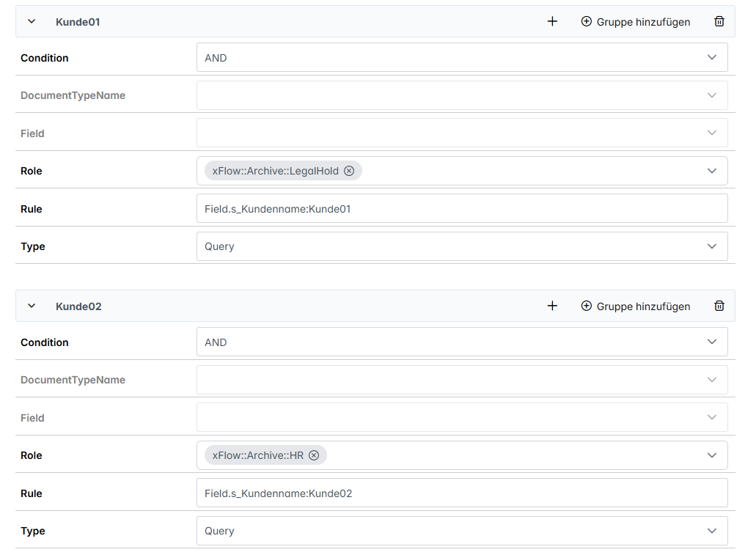Click Gruppe hinzufügen in Kunde02 header
This screenshot has height=555, width=756.
[x=635, y=306]
